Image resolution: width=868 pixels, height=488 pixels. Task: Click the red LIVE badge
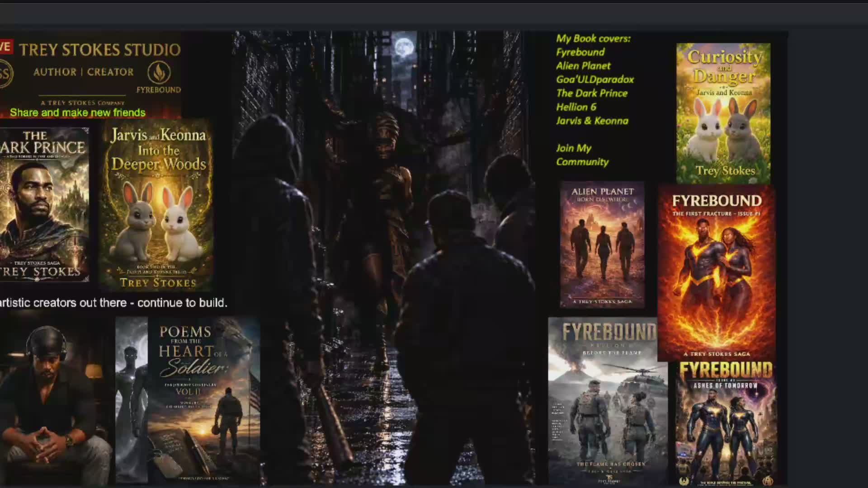click(6, 46)
